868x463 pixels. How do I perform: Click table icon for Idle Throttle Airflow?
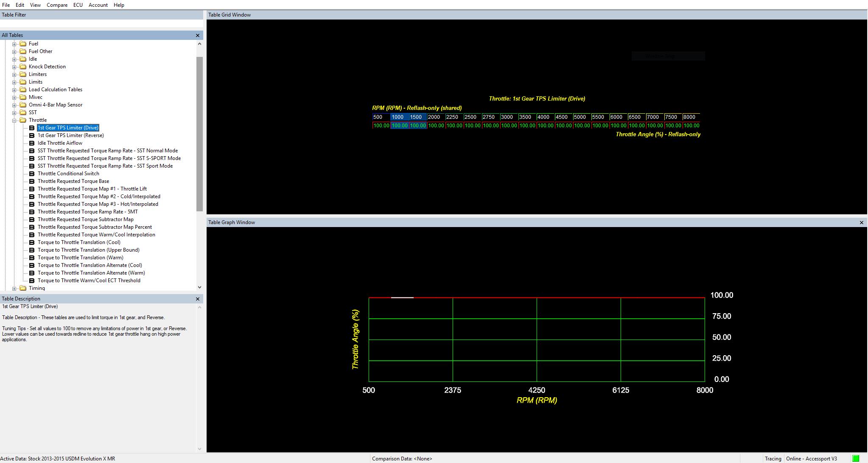click(x=32, y=143)
